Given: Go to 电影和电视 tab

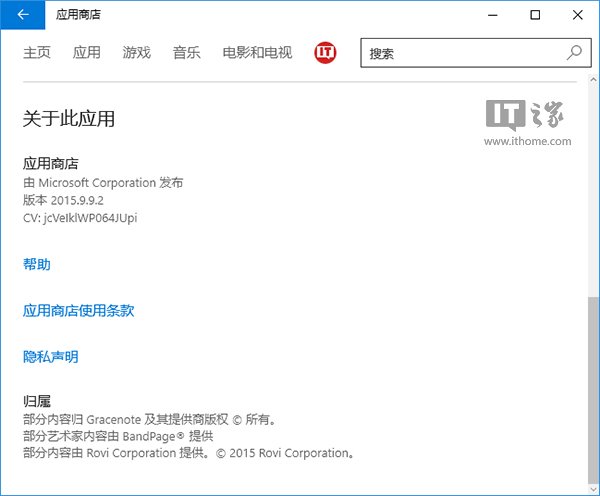Looking at the screenshot, I should (258, 52).
